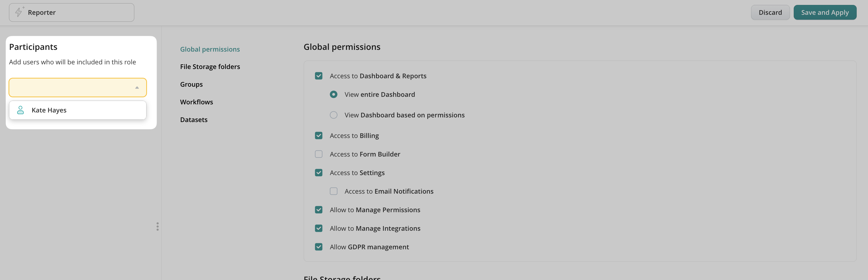868x280 pixels.
Task: Select Kate Hayes from the dropdown list
Action: [49, 110]
